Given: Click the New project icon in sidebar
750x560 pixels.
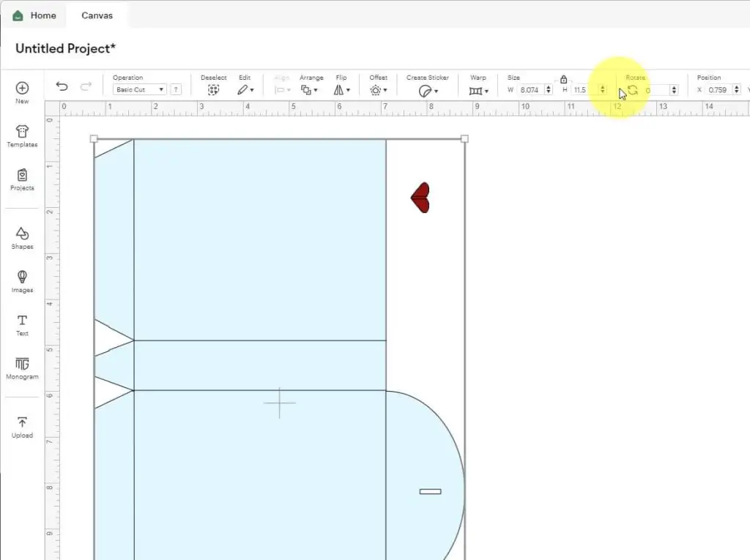Looking at the screenshot, I should pyautogui.click(x=22, y=88).
